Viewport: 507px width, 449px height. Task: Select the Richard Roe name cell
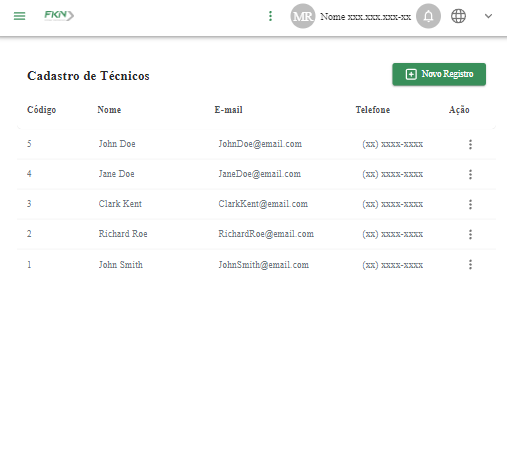point(123,234)
